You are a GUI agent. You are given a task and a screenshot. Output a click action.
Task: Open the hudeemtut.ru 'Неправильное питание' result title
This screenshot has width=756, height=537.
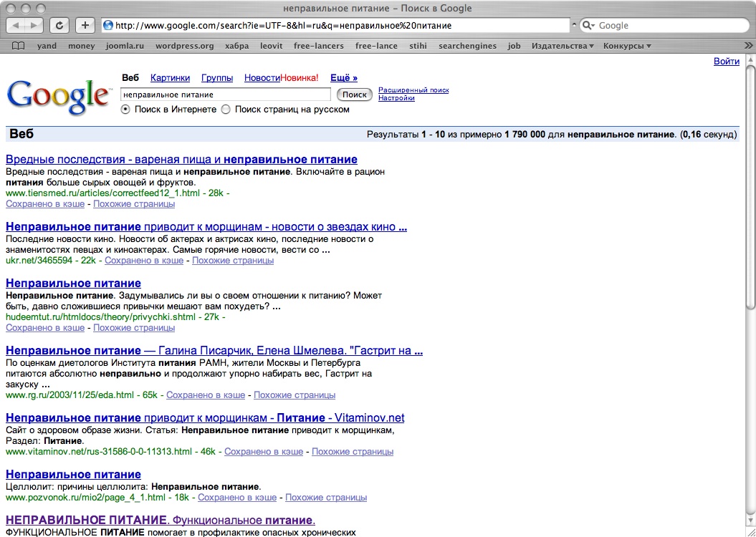pos(73,284)
